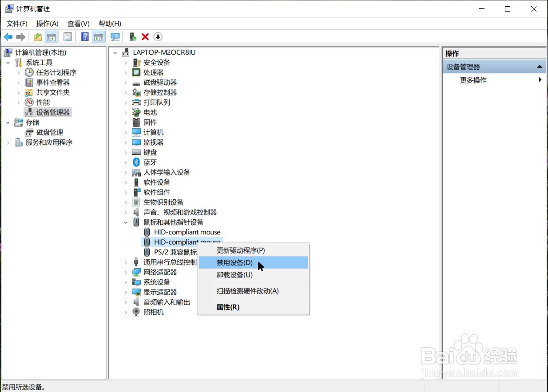Expand the 人体学输入设备 node
This screenshot has height=392, width=548.
[126, 172]
